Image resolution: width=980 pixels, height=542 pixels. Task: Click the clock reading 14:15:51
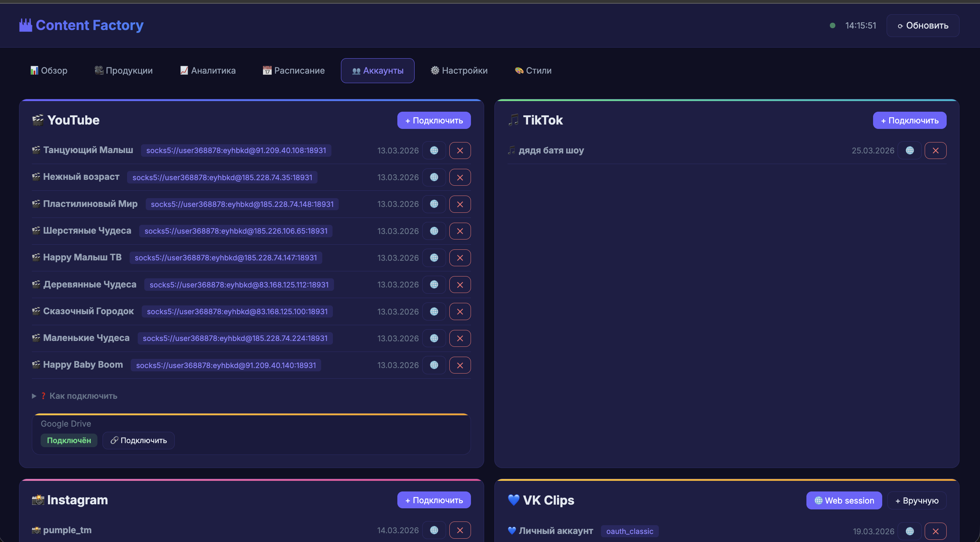(x=861, y=26)
